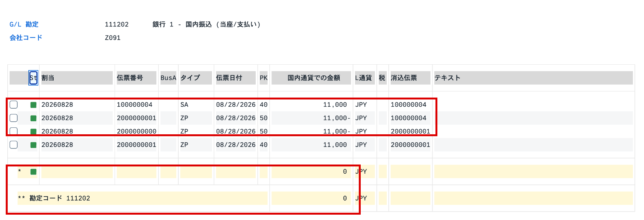This screenshot has height=220, width=644.
Task: Click green status icon in the SA row
Action: click(33, 105)
